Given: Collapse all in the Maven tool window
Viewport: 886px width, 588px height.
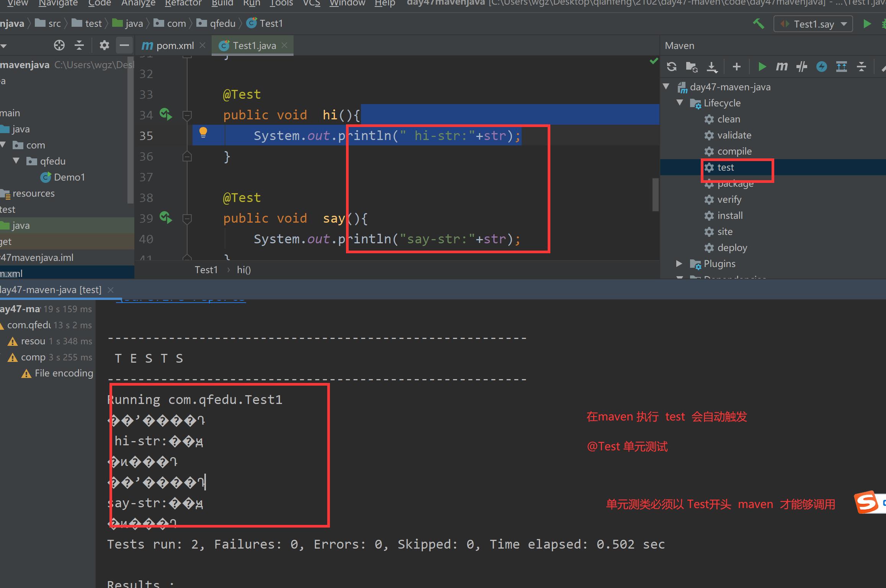Looking at the screenshot, I should [862, 67].
